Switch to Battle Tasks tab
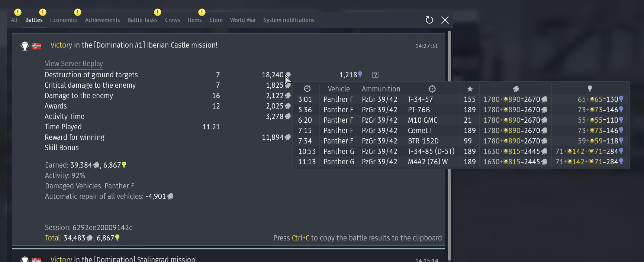Viewport: 644px width, 262px height. point(142,20)
